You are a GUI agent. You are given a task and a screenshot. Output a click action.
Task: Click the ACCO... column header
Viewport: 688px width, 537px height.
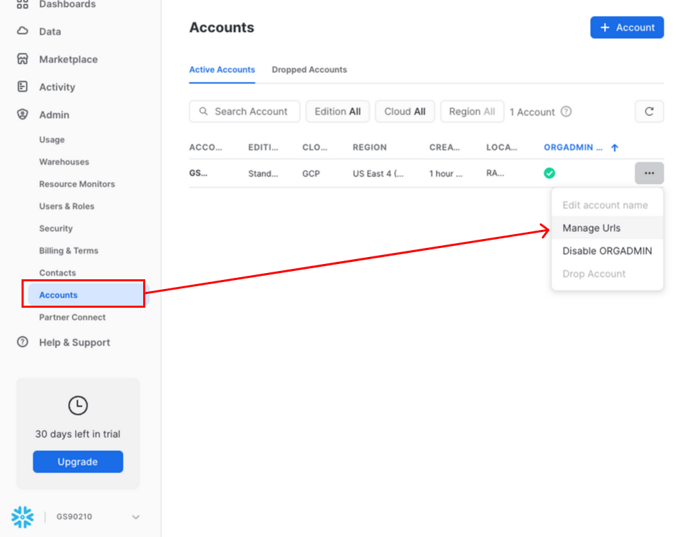(x=205, y=147)
